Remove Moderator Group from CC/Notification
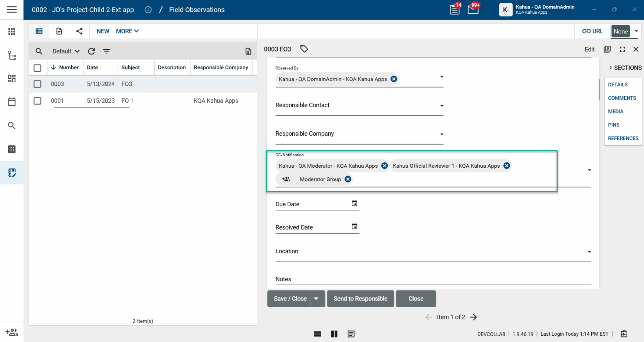This screenshot has width=644, height=342. [348, 179]
